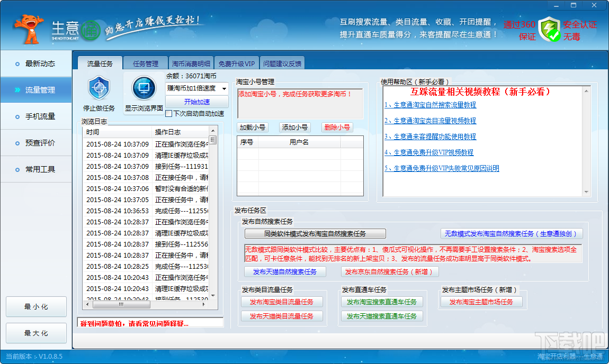Click the 显示浏览界面 monitor icon
The image size is (609, 364).
coord(144,88)
